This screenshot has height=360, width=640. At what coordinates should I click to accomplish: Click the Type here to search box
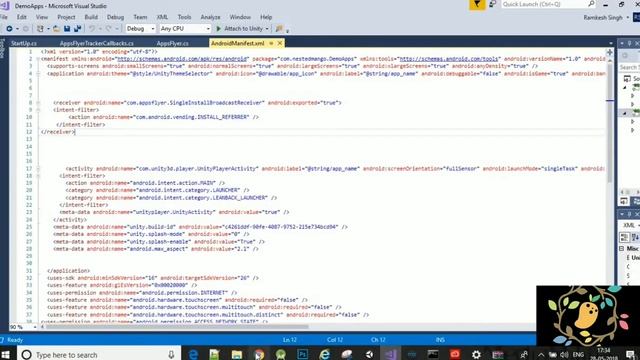[100, 355]
